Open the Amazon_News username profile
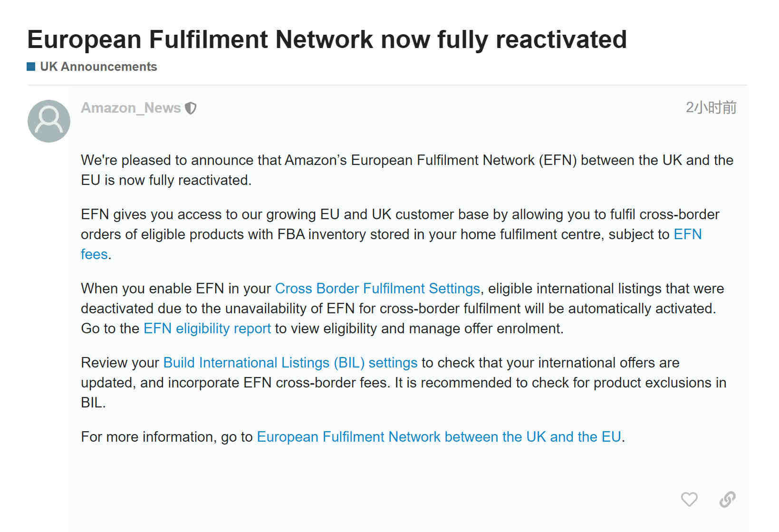The width and height of the screenshot is (779, 532). pyautogui.click(x=131, y=108)
